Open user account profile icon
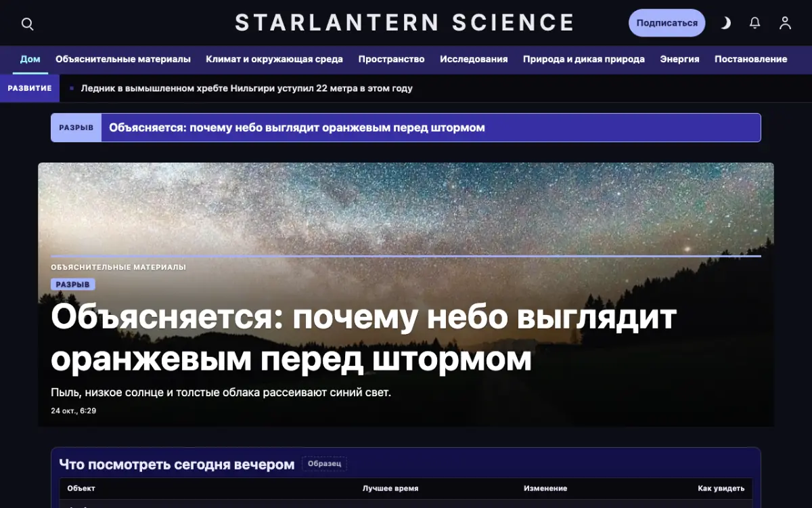Image resolution: width=812 pixels, height=508 pixels. point(785,23)
